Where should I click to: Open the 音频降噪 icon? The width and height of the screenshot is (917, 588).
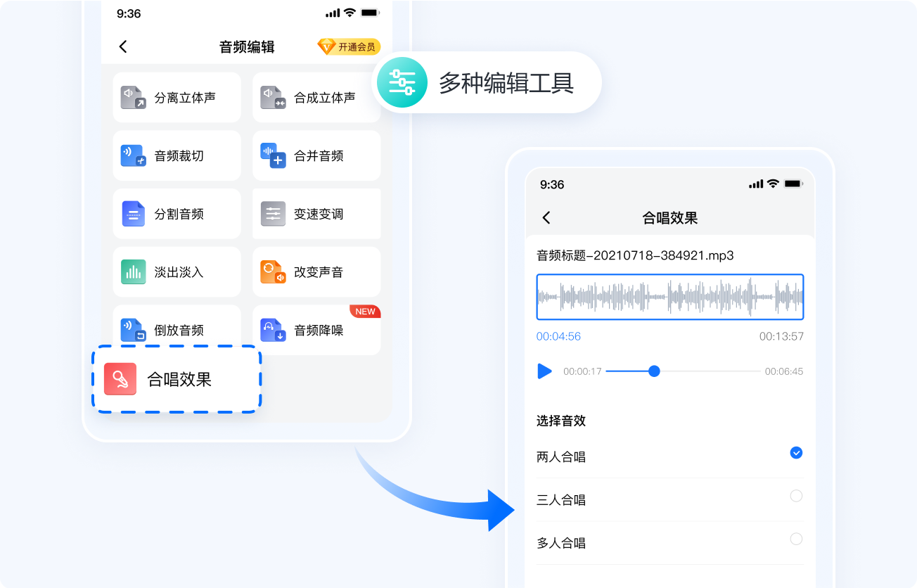point(273,330)
